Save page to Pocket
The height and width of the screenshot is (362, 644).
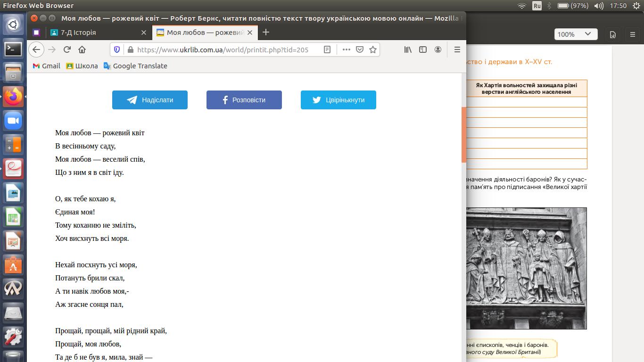(x=360, y=49)
